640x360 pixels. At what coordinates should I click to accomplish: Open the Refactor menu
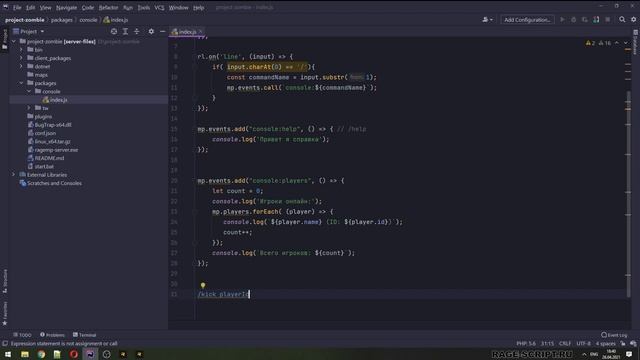[x=108, y=7]
